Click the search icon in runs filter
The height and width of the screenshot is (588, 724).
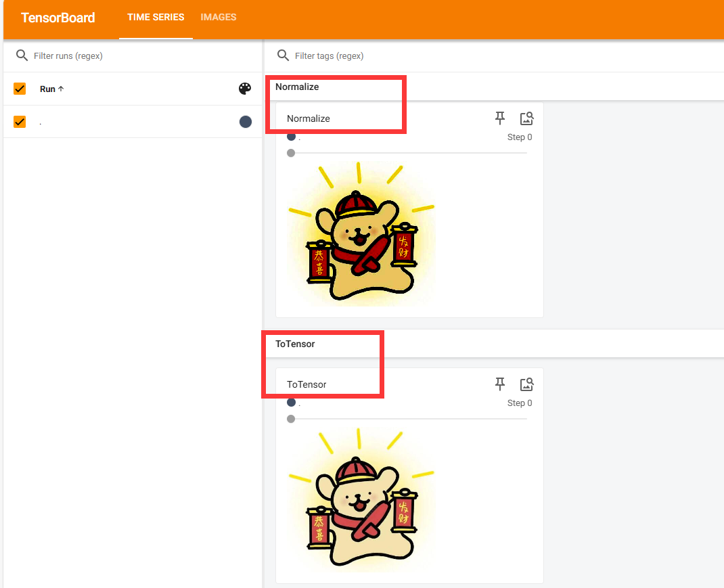(x=22, y=55)
